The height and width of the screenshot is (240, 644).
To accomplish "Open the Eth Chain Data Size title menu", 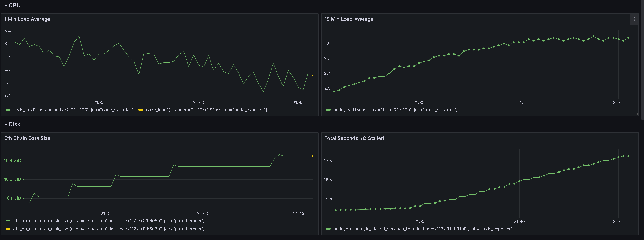I will [x=27, y=138].
